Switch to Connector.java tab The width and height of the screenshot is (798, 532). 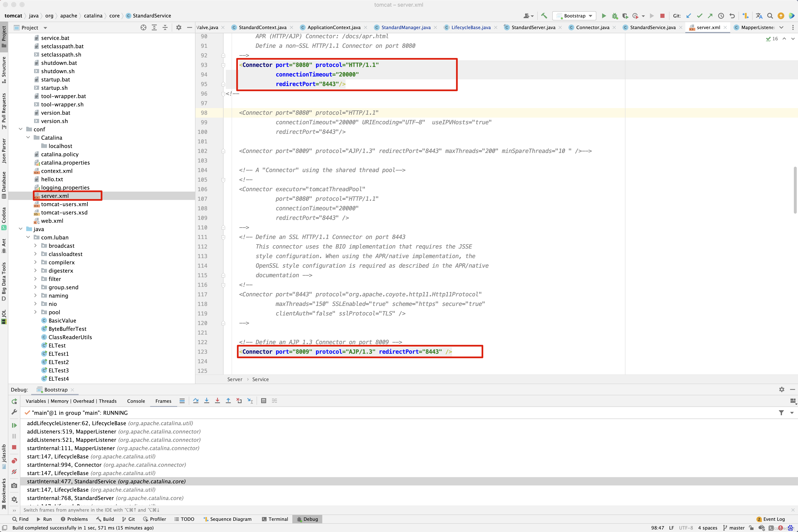(592, 27)
